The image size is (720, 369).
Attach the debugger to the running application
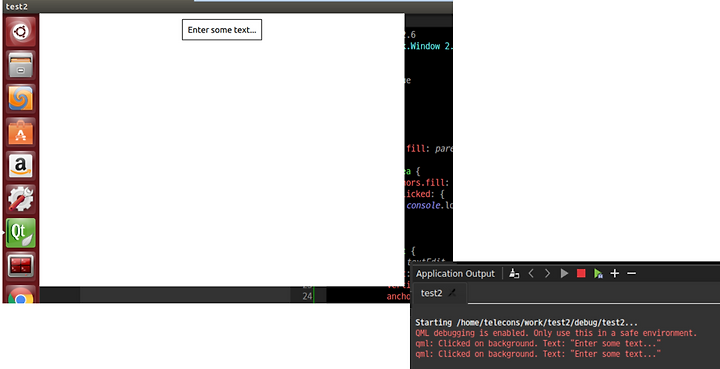pos(598,274)
